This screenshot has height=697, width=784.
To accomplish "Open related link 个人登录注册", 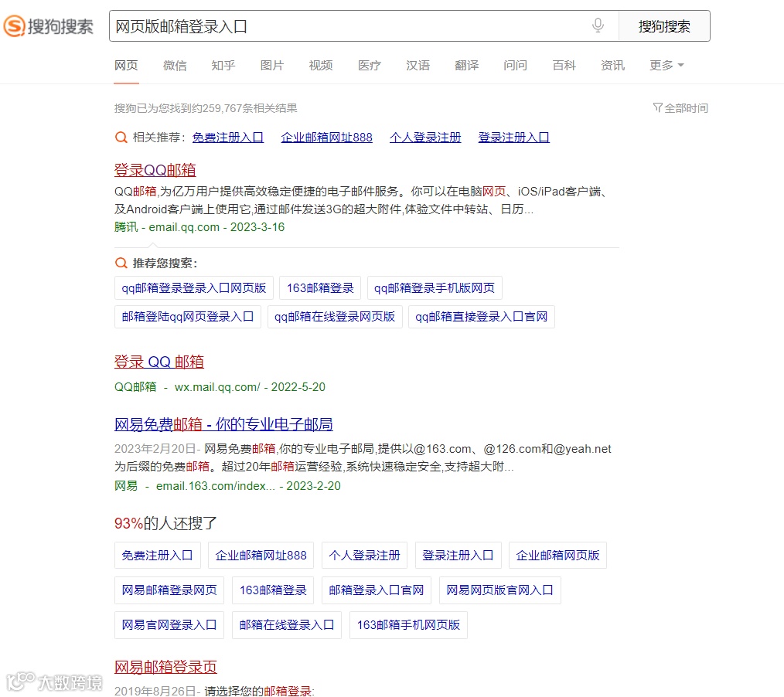I will coord(425,138).
